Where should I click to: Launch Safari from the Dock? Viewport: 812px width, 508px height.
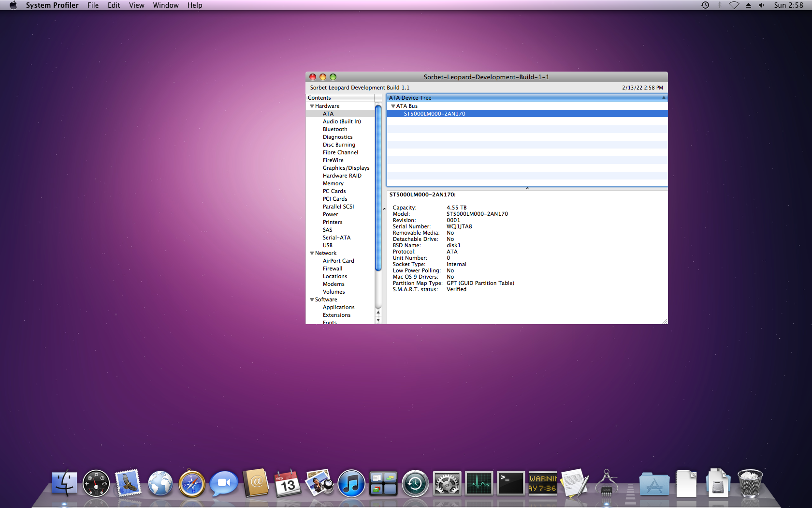(192, 483)
